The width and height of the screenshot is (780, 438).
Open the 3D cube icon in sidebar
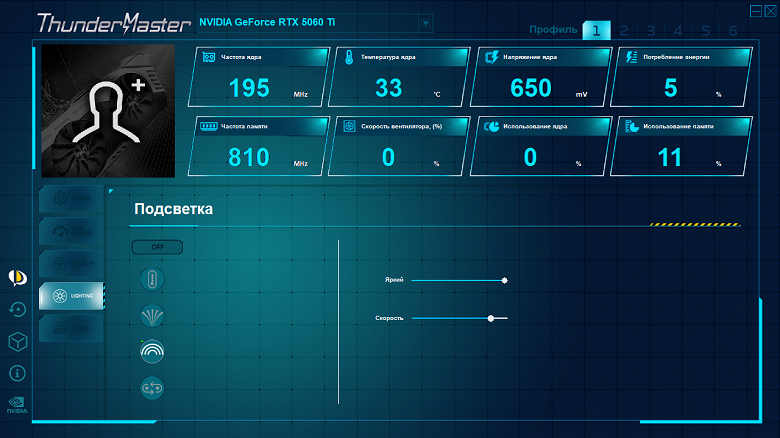17,342
